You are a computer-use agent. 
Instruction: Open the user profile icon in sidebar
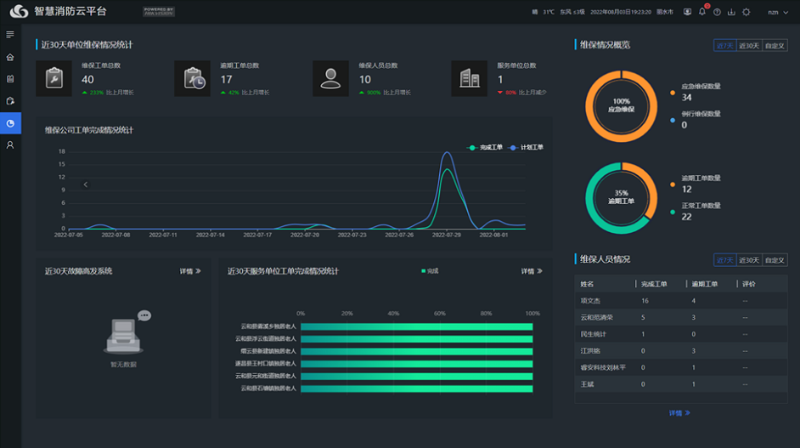(x=10, y=145)
